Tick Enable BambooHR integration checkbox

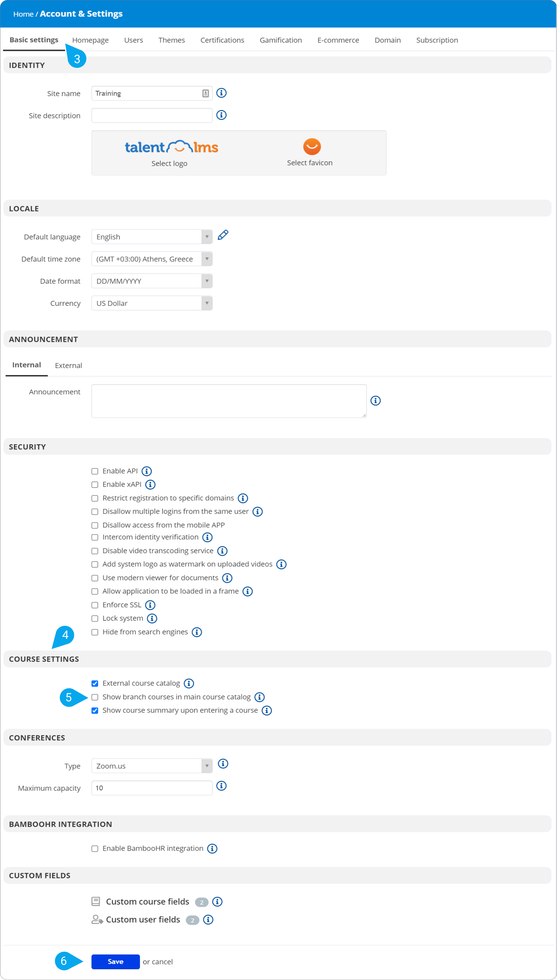click(95, 849)
